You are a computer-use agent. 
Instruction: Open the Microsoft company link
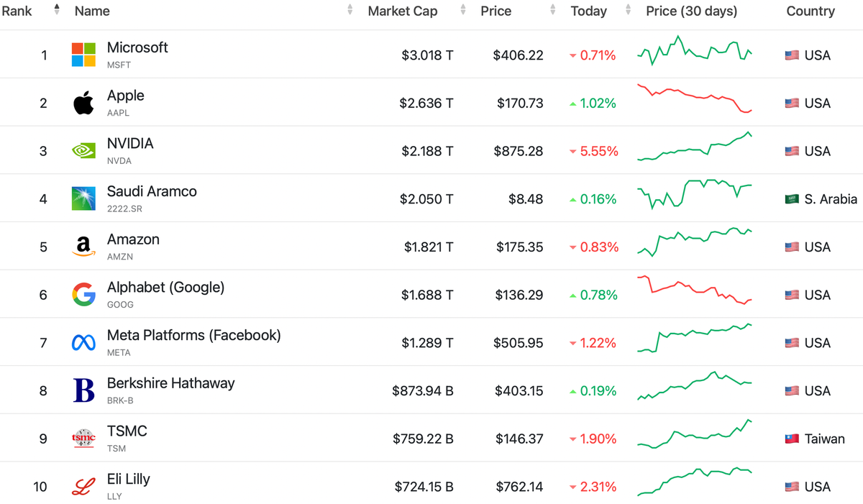point(137,47)
